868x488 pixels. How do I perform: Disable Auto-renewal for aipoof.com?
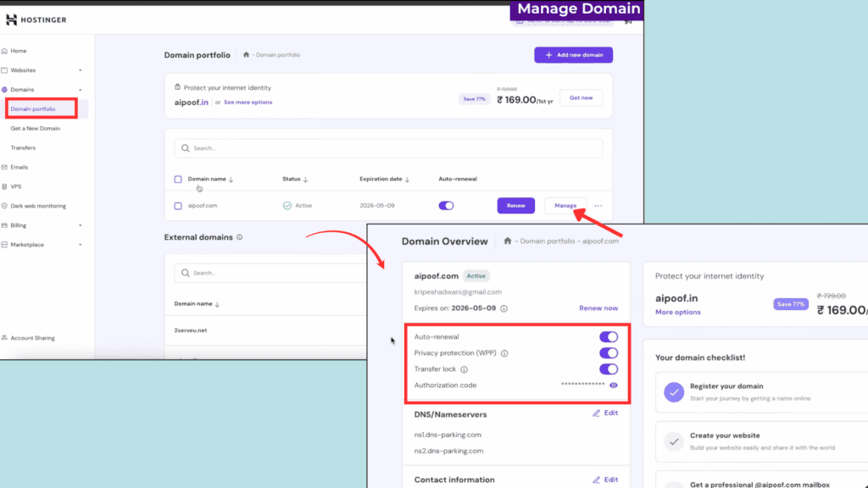pyautogui.click(x=608, y=336)
